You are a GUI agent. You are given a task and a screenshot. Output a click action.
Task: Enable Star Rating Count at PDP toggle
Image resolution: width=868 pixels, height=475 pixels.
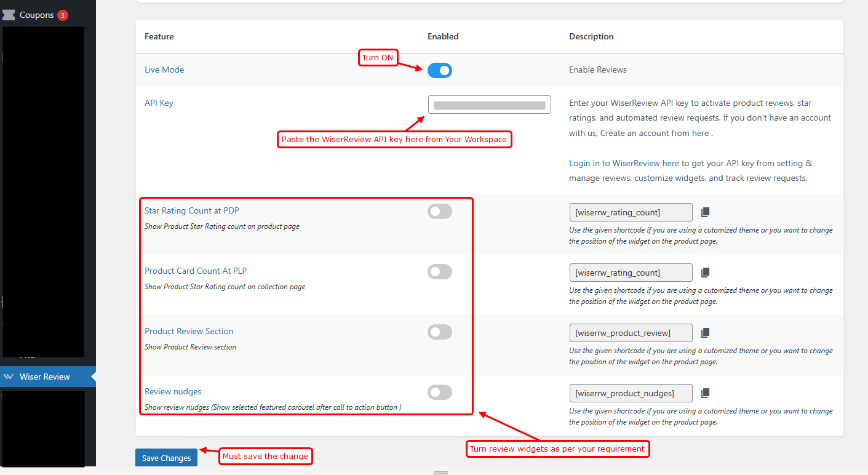point(440,212)
